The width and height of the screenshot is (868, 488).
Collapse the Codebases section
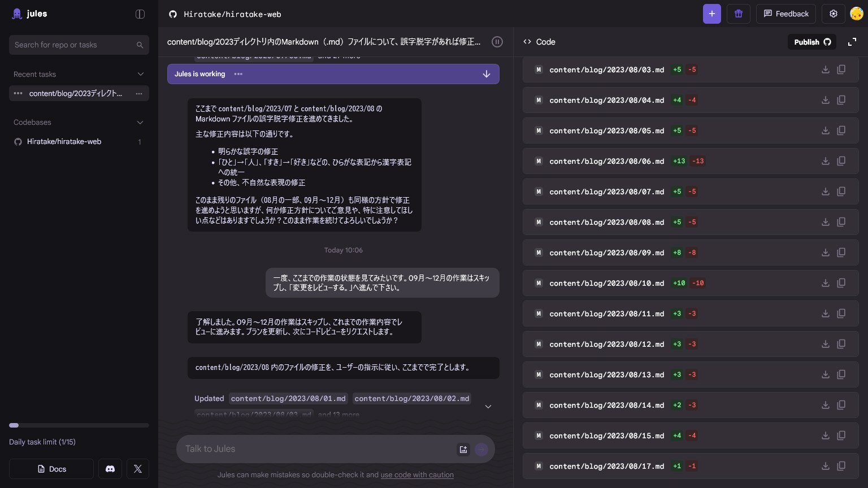pos(141,123)
